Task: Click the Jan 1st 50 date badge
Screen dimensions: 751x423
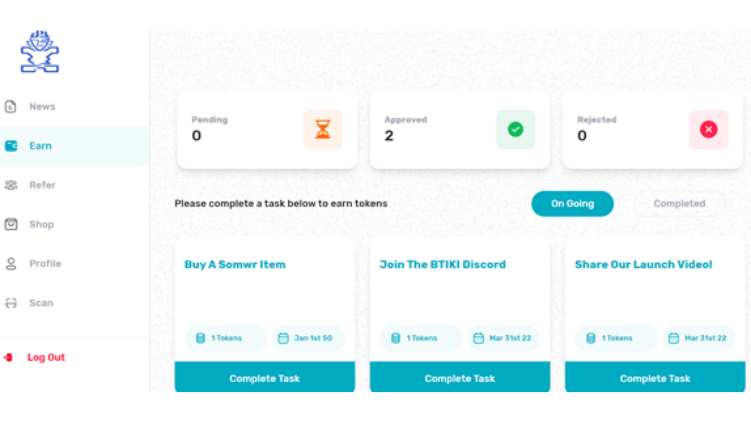Action: [x=308, y=338]
